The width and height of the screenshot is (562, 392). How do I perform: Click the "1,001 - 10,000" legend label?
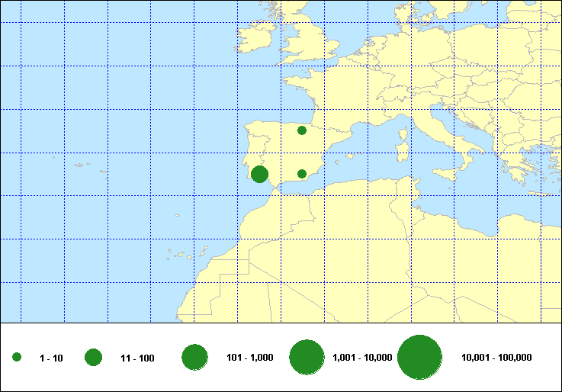click(362, 358)
